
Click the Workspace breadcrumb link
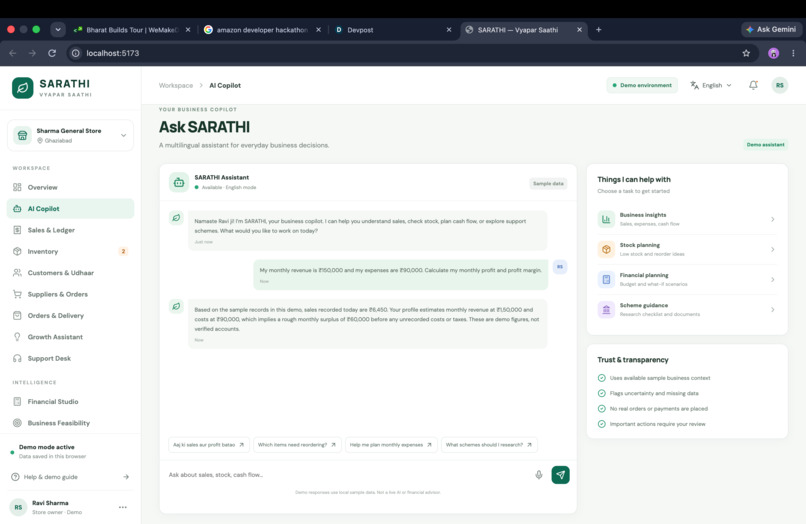(x=176, y=85)
